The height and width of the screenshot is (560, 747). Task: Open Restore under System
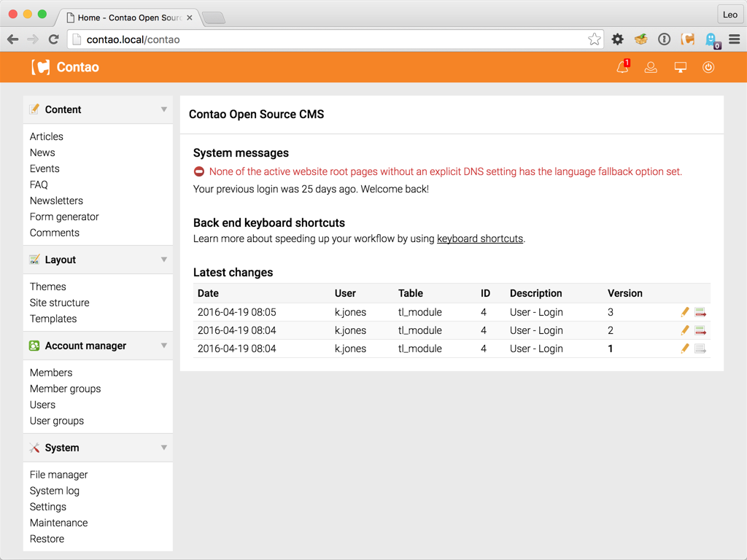[47, 539]
